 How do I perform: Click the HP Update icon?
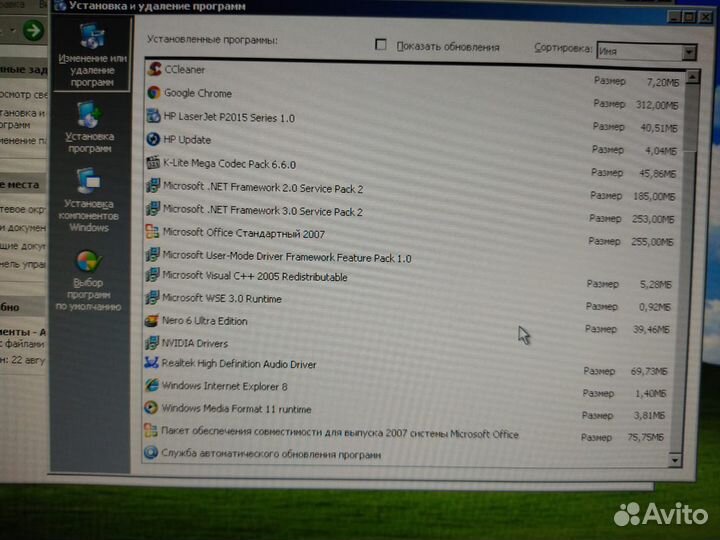tap(153, 140)
